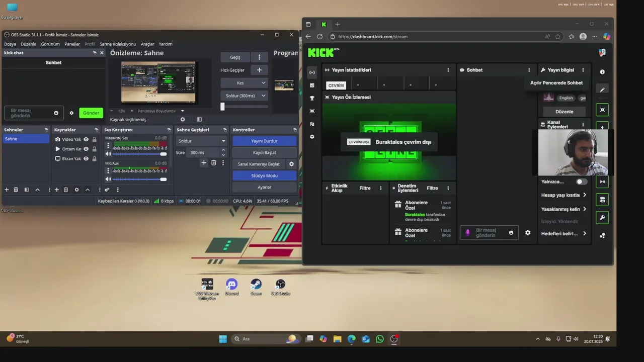Viewport: 644px width, 362px height.
Task: Delete the selected scene in Sahneler panel
Action: pos(16,190)
